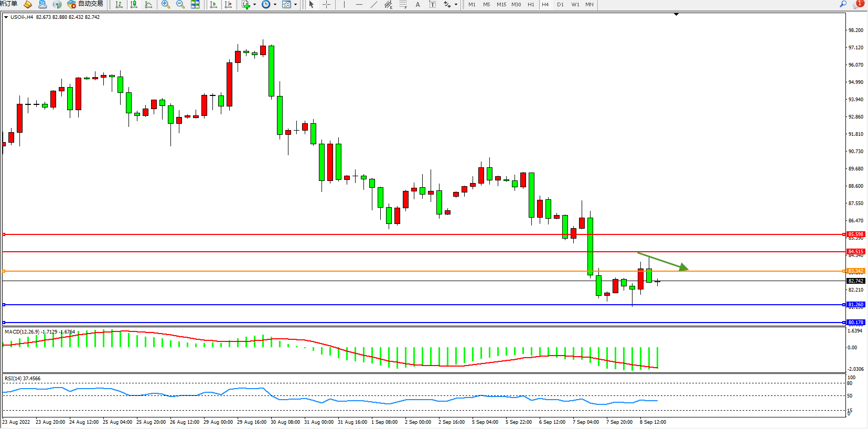Expand the periodicity clock dropdown
This screenshot has height=429, width=868.
pyautogui.click(x=275, y=5)
